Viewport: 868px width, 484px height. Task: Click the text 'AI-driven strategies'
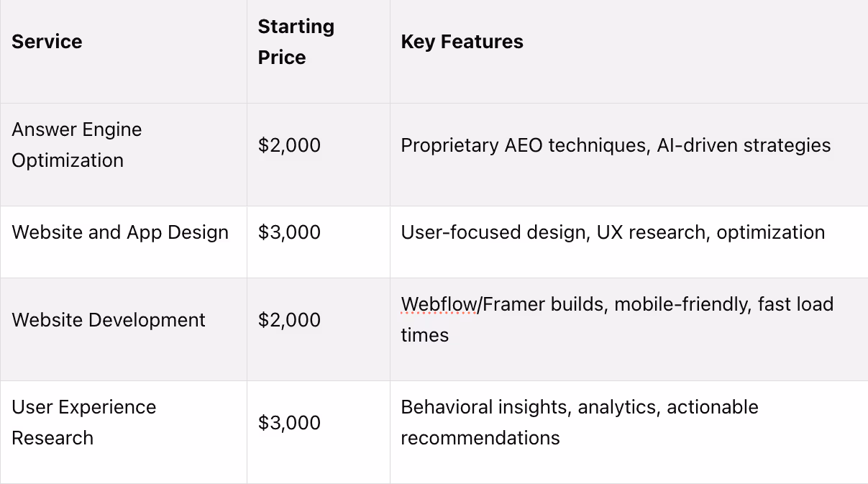744,145
